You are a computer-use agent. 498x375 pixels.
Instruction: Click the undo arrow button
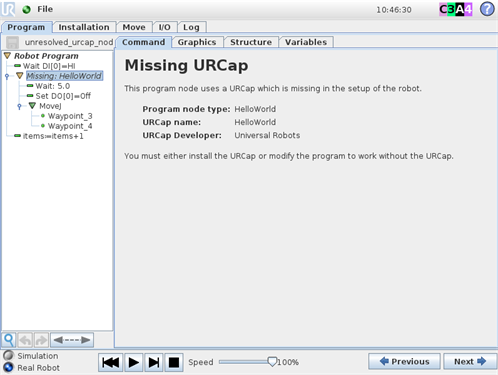point(25,340)
